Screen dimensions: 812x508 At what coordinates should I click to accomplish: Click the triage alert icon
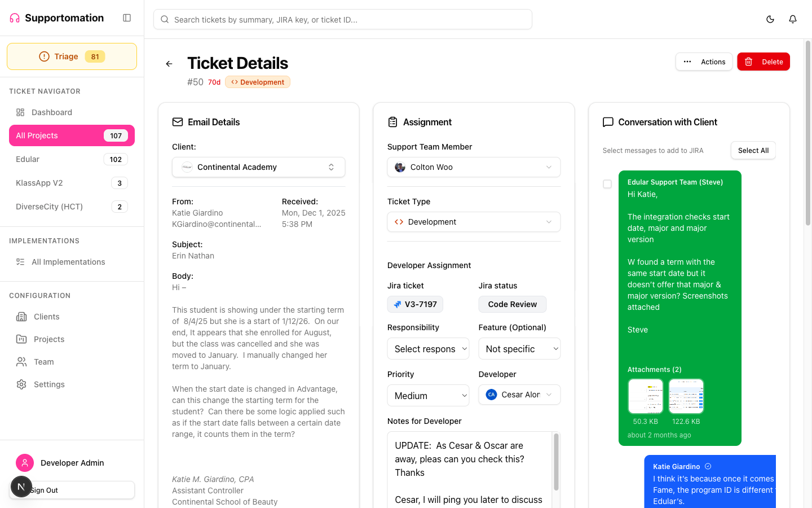(x=44, y=56)
